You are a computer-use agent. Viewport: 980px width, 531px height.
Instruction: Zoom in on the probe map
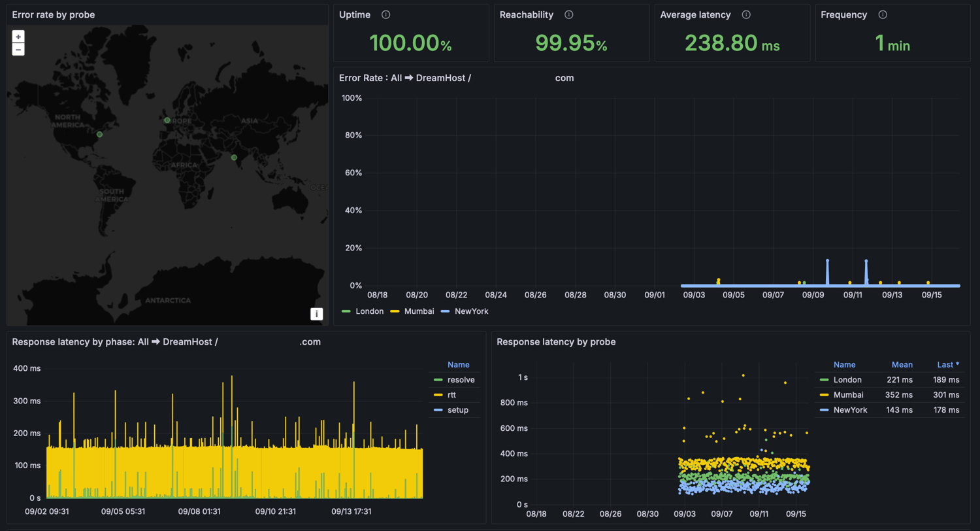(x=18, y=37)
